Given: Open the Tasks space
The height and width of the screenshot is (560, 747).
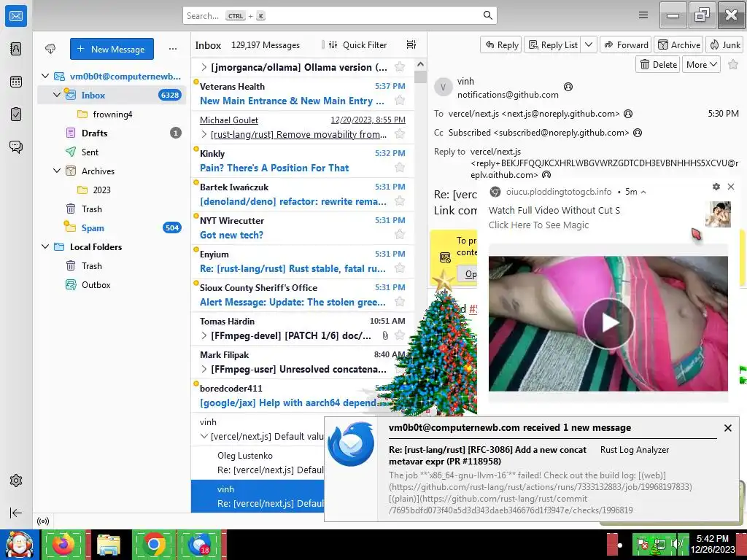Looking at the screenshot, I should (x=16, y=114).
